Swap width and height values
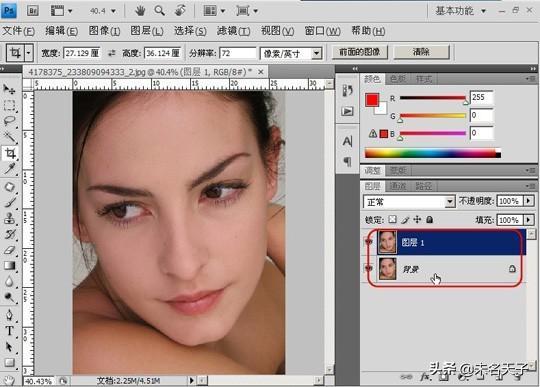Viewport: 540px width, 387px height. click(x=111, y=53)
